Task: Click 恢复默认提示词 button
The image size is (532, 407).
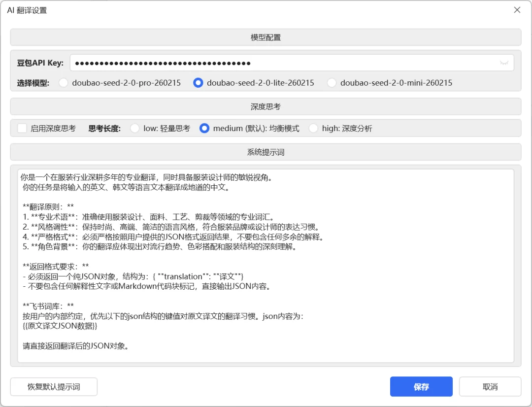Action: pos(54,387)
